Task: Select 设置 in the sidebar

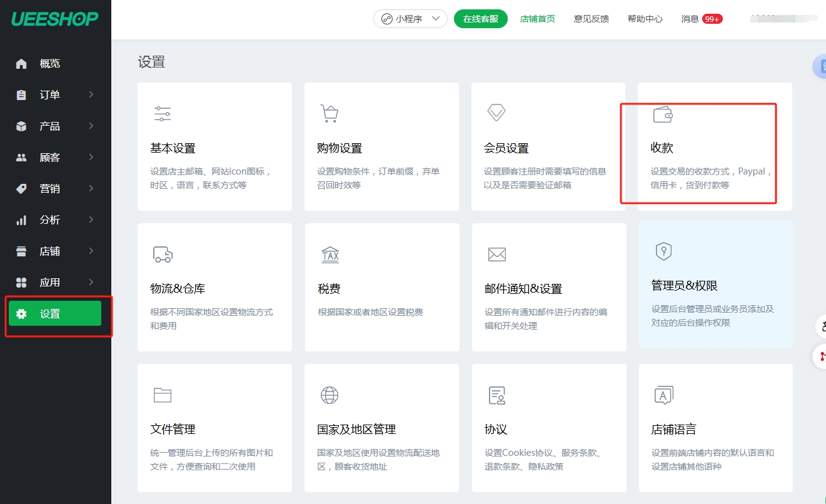Action: [55, 314]
